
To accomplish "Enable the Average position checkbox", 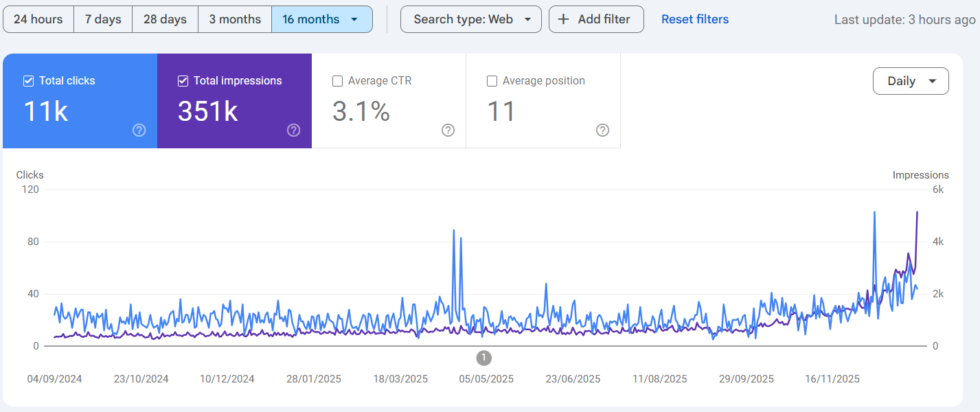I will coord(492,81).
